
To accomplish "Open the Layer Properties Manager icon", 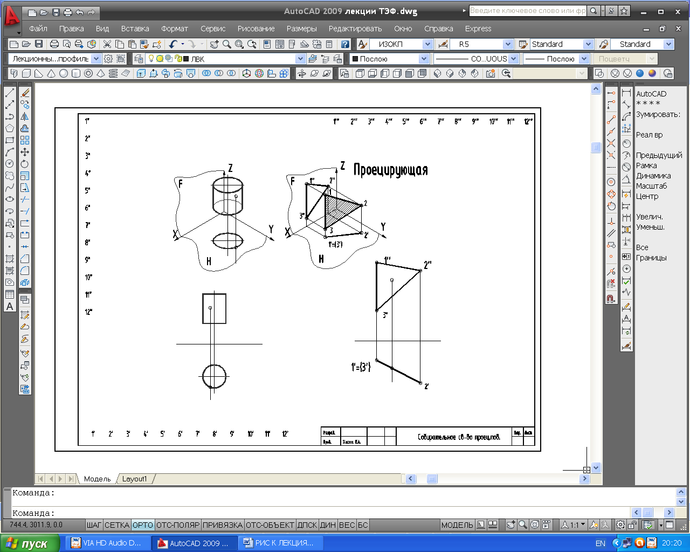I will [139, 59].
